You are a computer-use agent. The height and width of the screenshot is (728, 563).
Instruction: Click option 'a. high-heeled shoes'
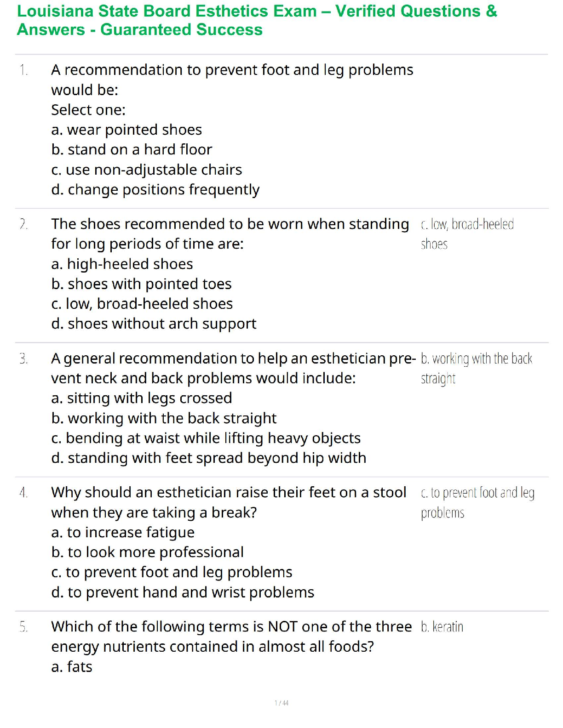tap(122, 264)
